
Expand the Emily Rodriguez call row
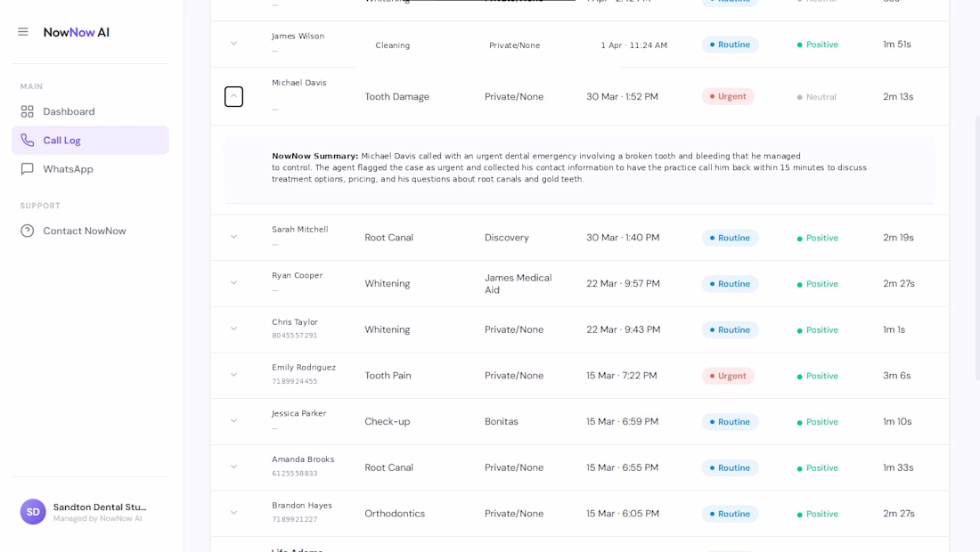(x=233, y=375)
